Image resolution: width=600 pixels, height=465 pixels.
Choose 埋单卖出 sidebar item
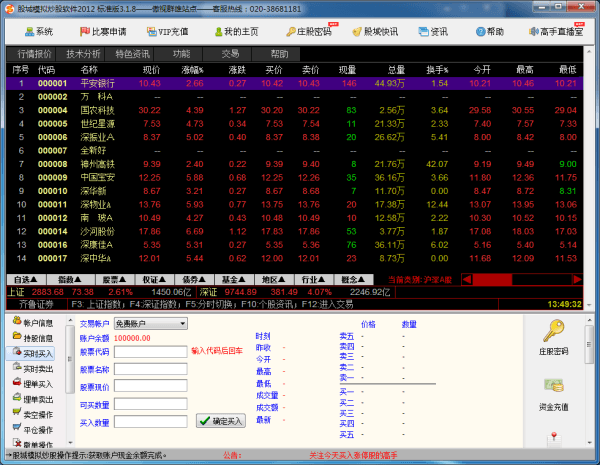click(x=33, y=399)
